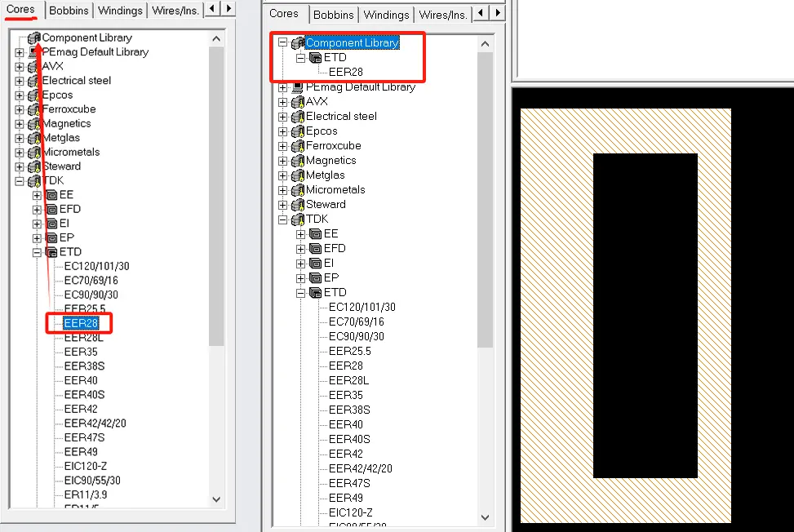Viewport: 794px width, 532px height.
Task: Click right tab-scroll arrow in left panel
Action: tap(228, 9)
